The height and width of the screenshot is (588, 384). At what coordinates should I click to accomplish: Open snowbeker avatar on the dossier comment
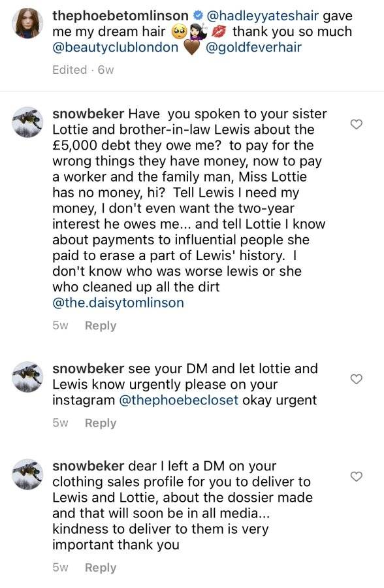point(27,474)
